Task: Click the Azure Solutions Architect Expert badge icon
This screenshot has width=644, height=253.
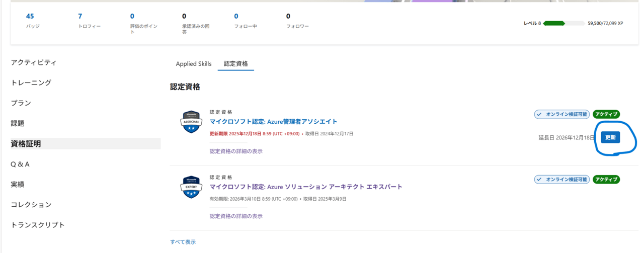Action: coord(191,187)
